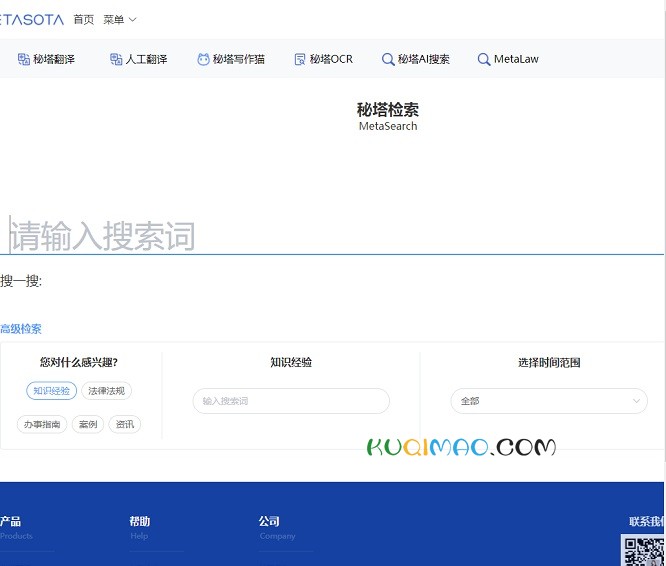The image size is (666, 566).
Task: Select the 办事指南 interest tag
Action: coord(42,424)
